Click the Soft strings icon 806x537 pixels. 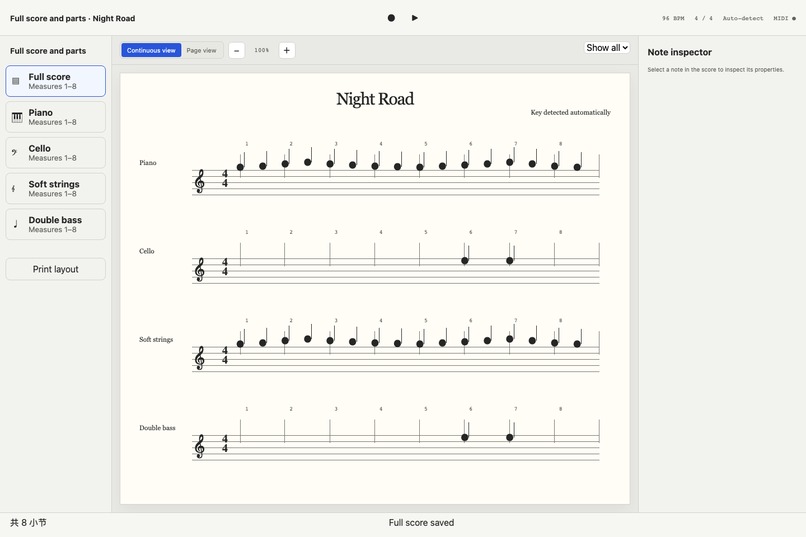point(14,189)
